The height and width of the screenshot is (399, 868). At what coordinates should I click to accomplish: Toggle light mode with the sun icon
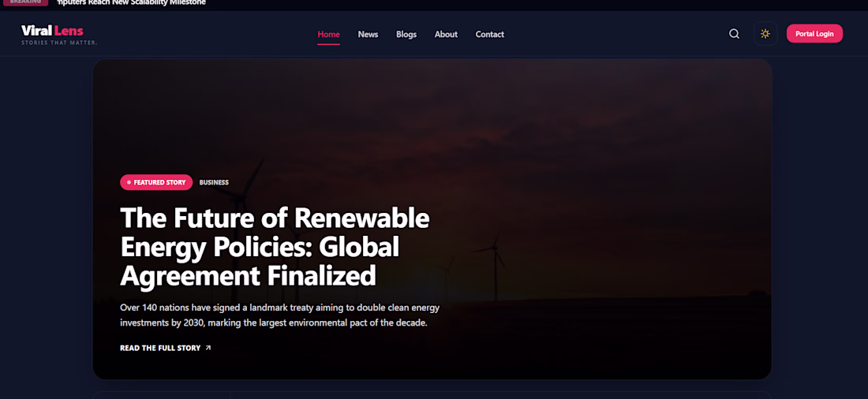click(x=765, y=34)
